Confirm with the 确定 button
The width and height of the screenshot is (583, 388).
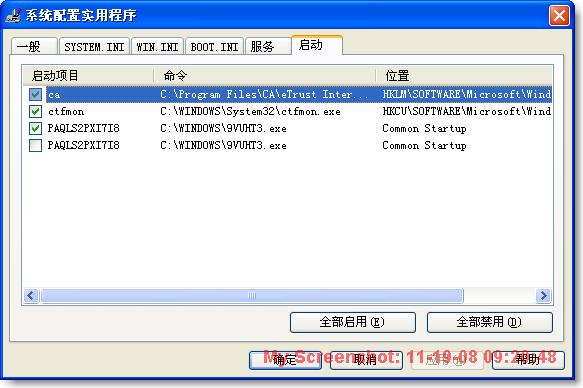285,360
